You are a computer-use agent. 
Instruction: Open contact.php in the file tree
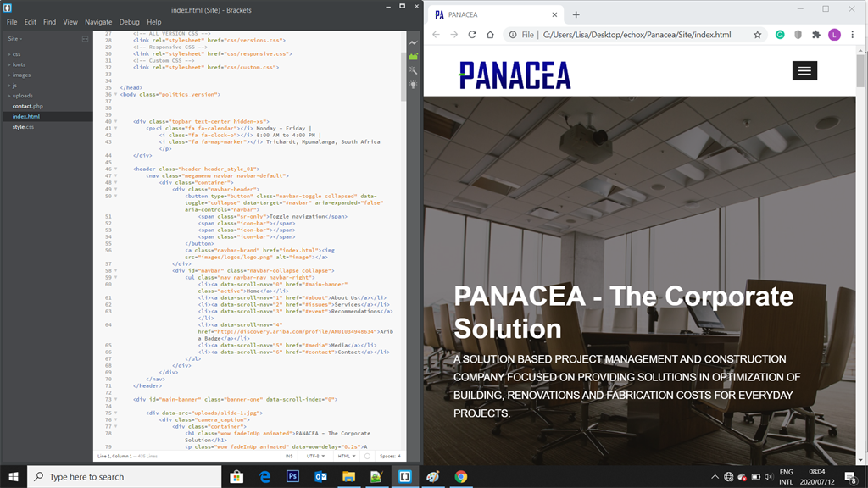(x=28, y=106)
